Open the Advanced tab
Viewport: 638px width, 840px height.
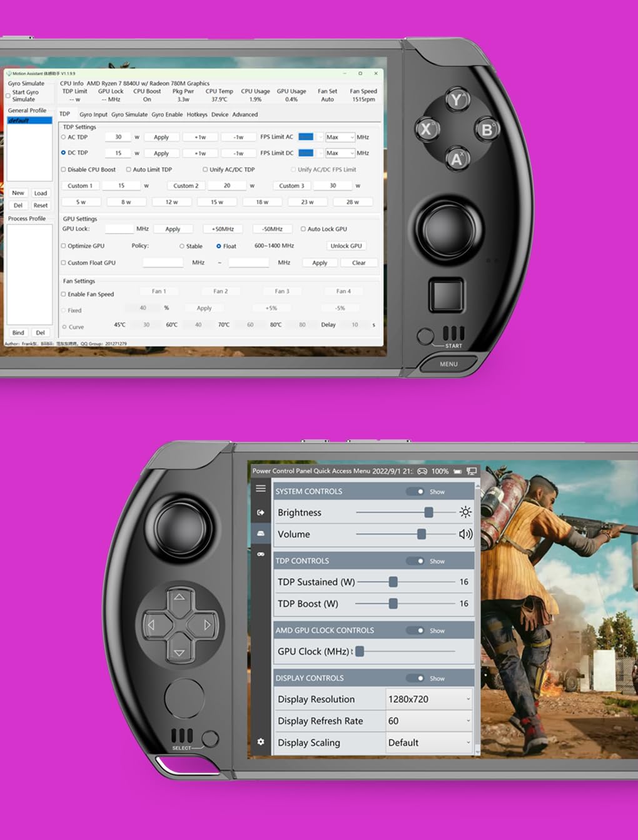(x=245, y=114)
